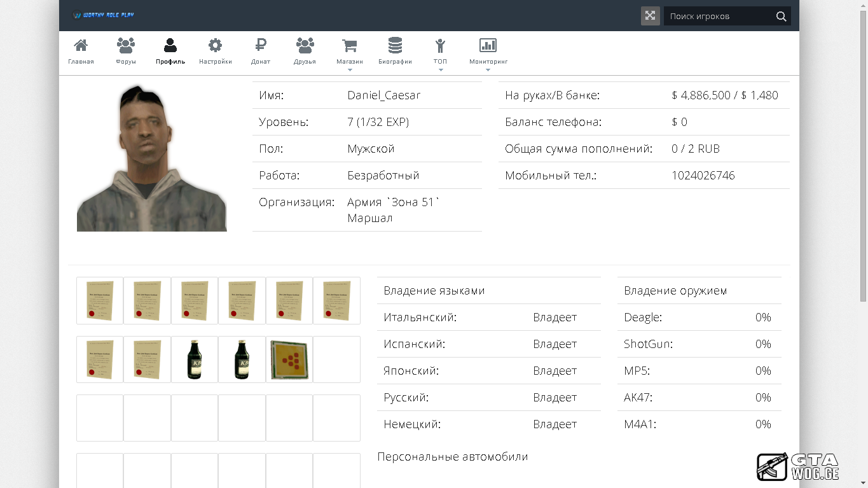This screenshot has height=488, width=868.
Task: Expand the Мониторинг dropdown arrow
Action: click(488, 70)
